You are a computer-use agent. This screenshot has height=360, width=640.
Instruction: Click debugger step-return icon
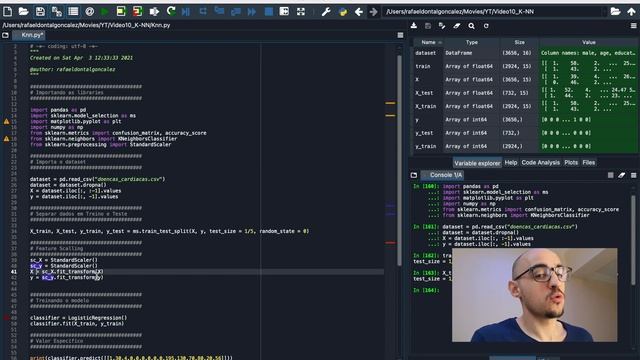[x=236, y=11]
